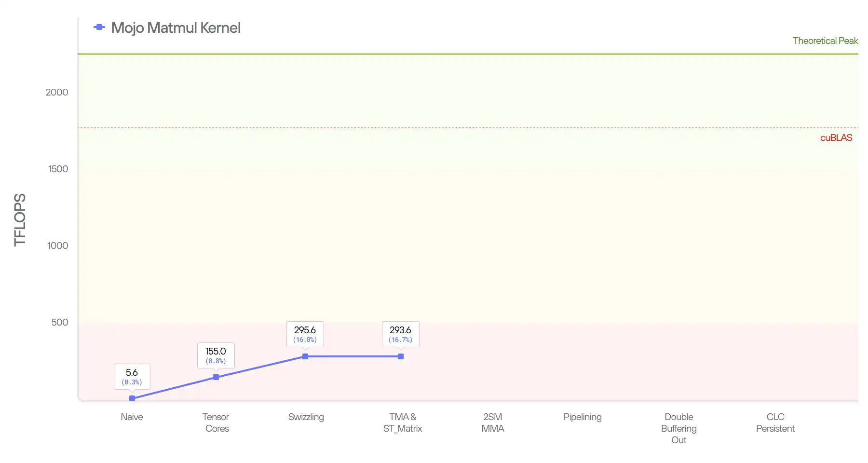Screen dimensions: 868x463
Task: Click the Pipelining axis label
Action: [583, 417]
